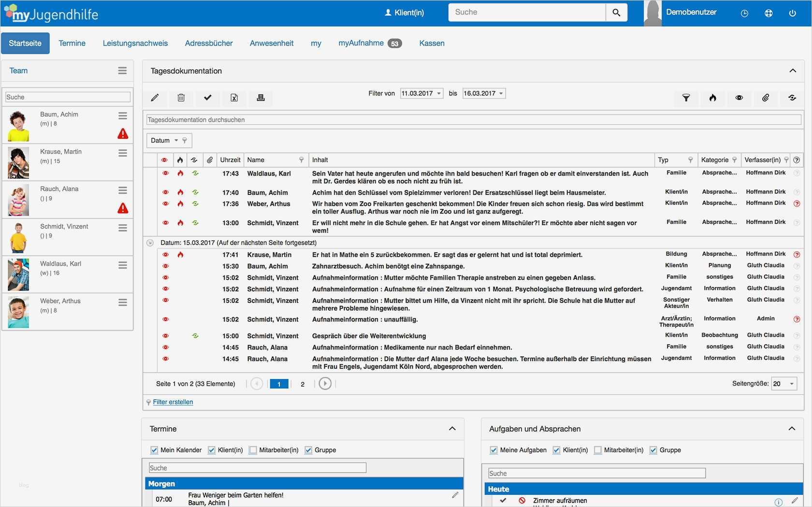Click the search magnifier button in header
Screen dimensions: 812x507
coord(616,13)
